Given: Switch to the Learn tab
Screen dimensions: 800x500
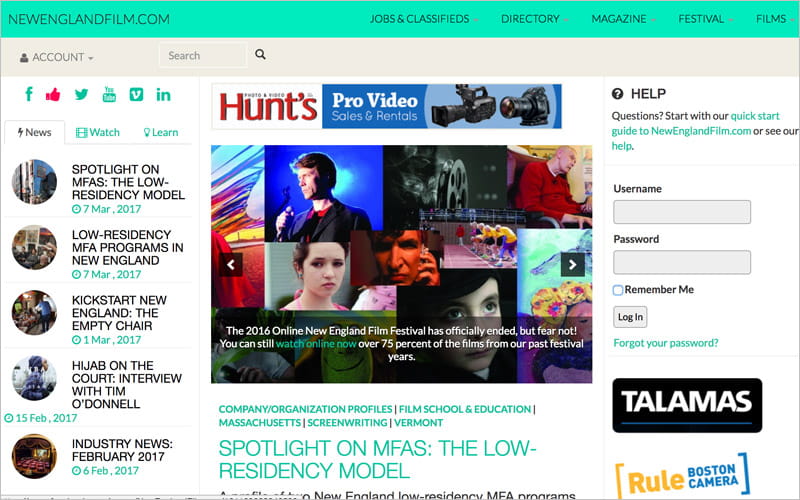Looking at the screenshot, I should (161, 132).
